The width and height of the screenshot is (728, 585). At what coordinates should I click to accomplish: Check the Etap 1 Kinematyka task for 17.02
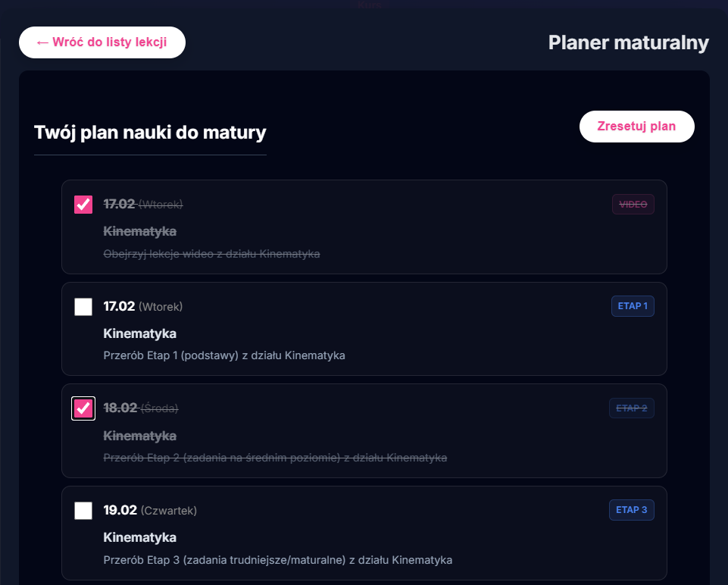pyautogui.click(x=83, y=306)
